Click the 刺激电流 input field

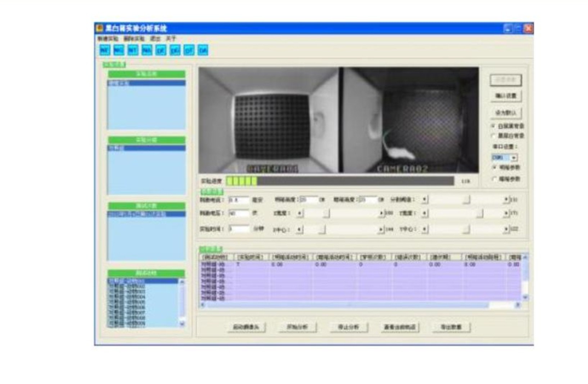[239, 200]
